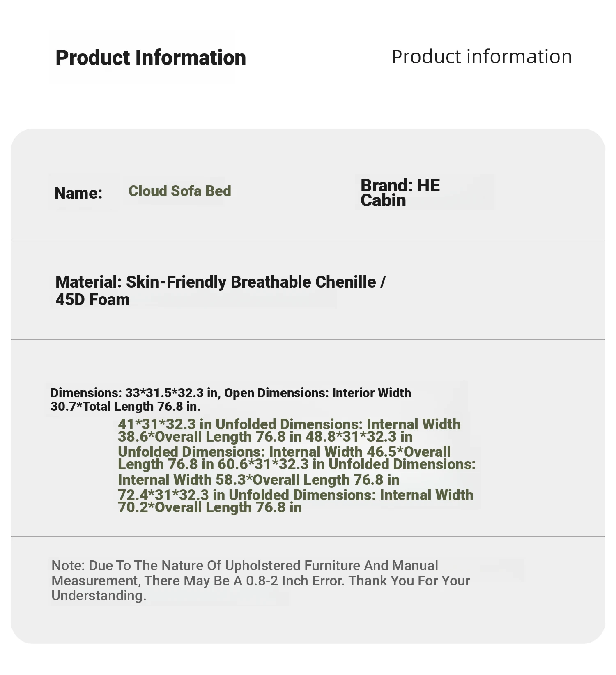Select the Name: label
This screenshot has height=675, width=616.
click(78, 193)
